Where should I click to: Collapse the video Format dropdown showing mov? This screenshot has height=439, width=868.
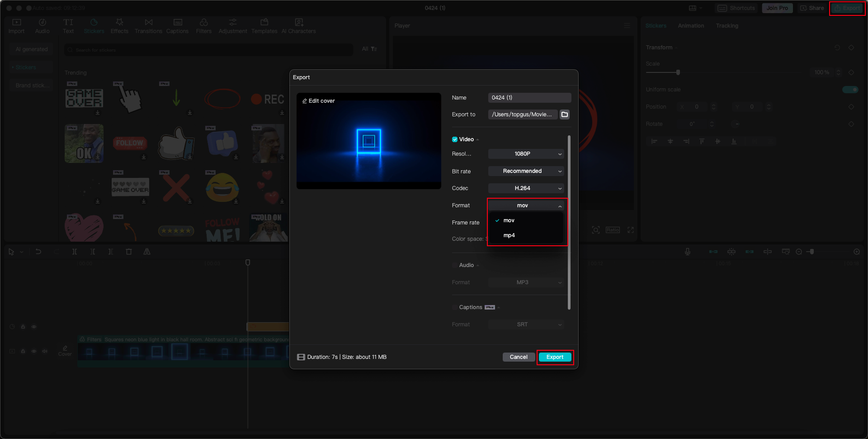(x=526, y=205)
